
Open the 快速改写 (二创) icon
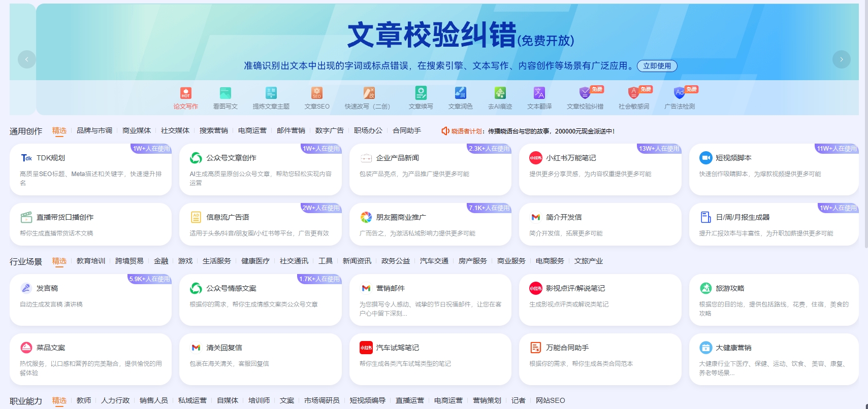[369, 93]
